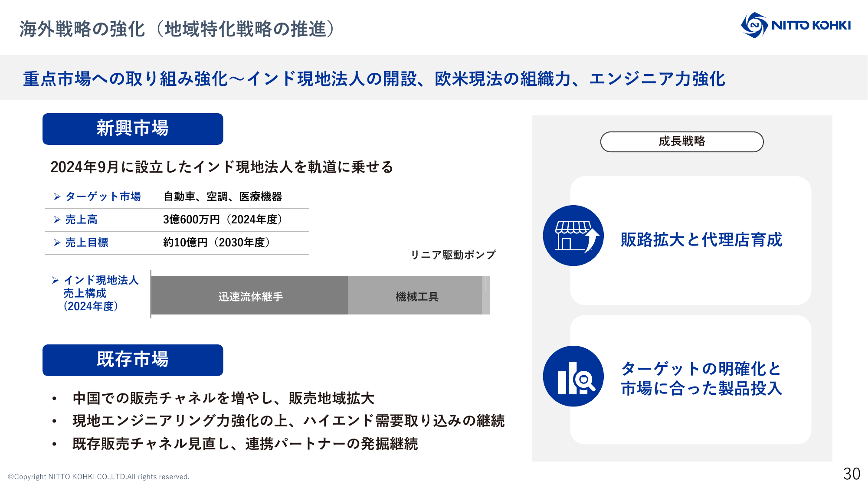Click the 重点市場への取り組み強化 subtitle banner
This screenshot has height=488, width=868.
pos(373,79)
